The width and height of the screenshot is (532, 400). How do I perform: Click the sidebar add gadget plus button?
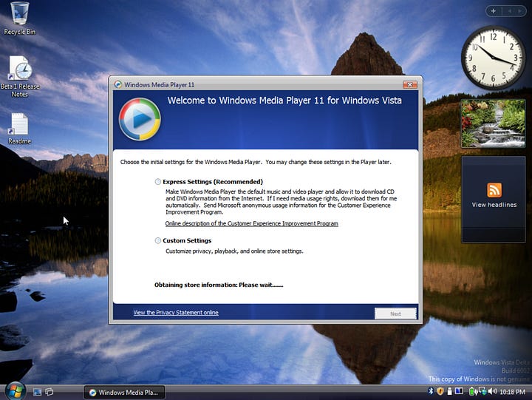(494, 11)
